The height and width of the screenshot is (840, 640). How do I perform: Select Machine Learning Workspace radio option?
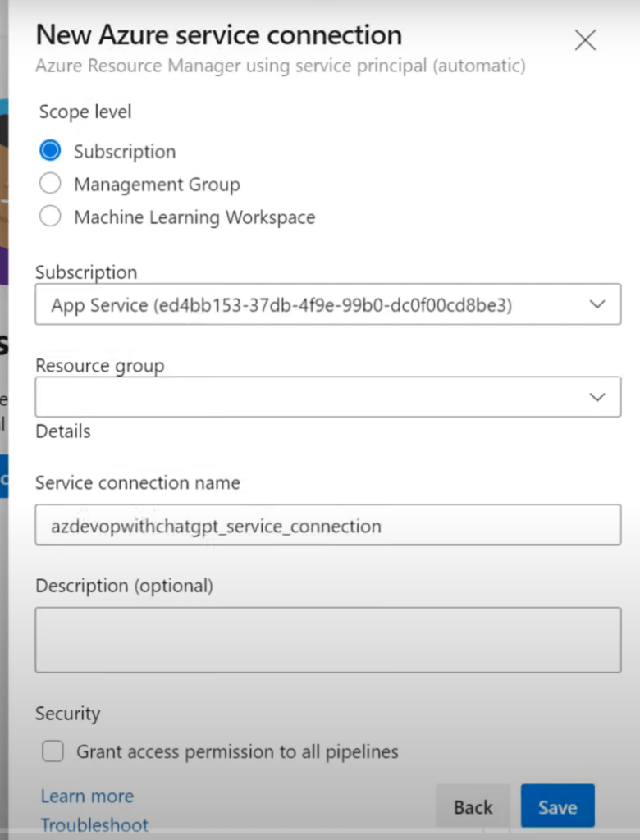(51, 217)
